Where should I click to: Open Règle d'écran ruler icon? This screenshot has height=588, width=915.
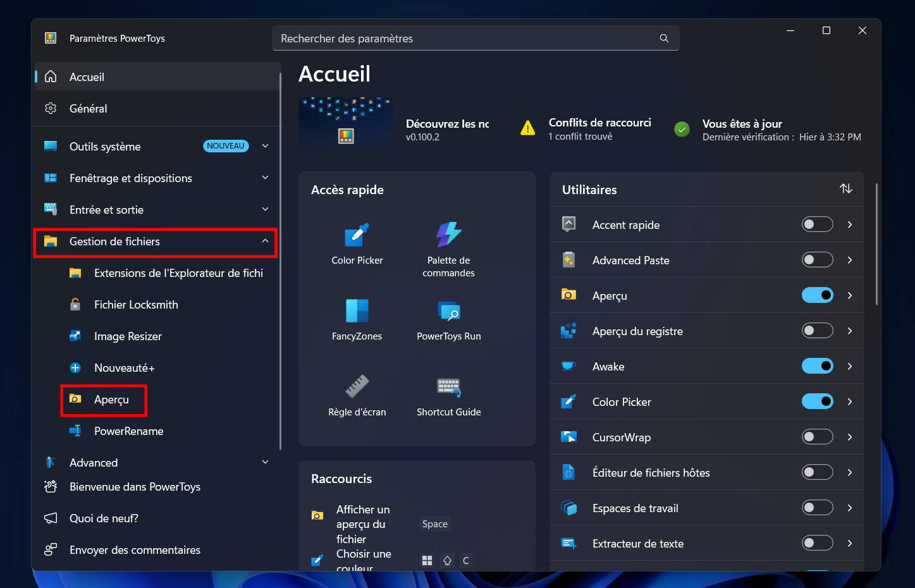pyautogui.click(x=357, y=386)
